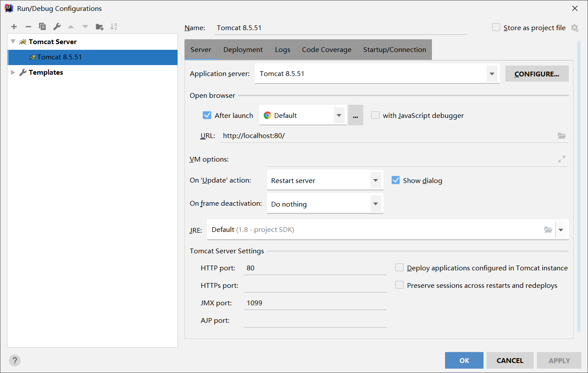Image resolution: width=588 pixels, height=373 pixels.
Task: Click the CANCEL button
Action: (x=510, y=360)
